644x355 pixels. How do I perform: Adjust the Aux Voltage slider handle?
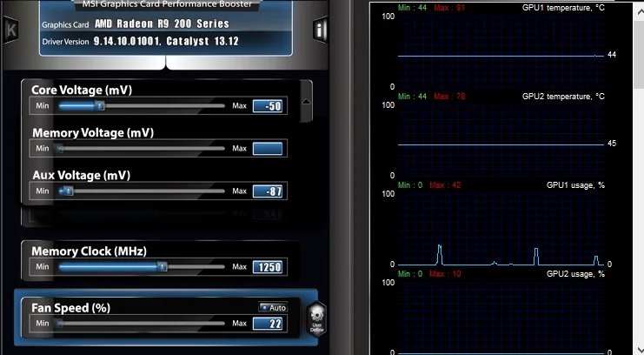pyautogui.click(x=68, y=191)
